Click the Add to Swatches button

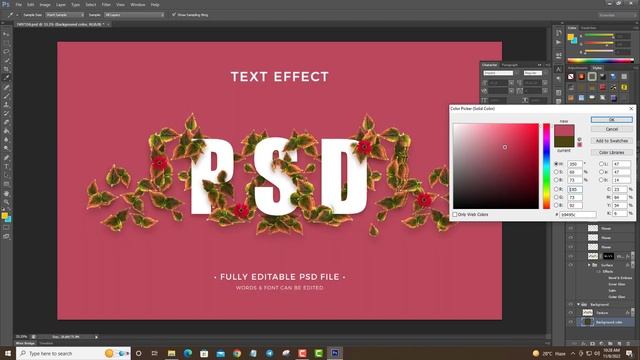tap(611, 141)
